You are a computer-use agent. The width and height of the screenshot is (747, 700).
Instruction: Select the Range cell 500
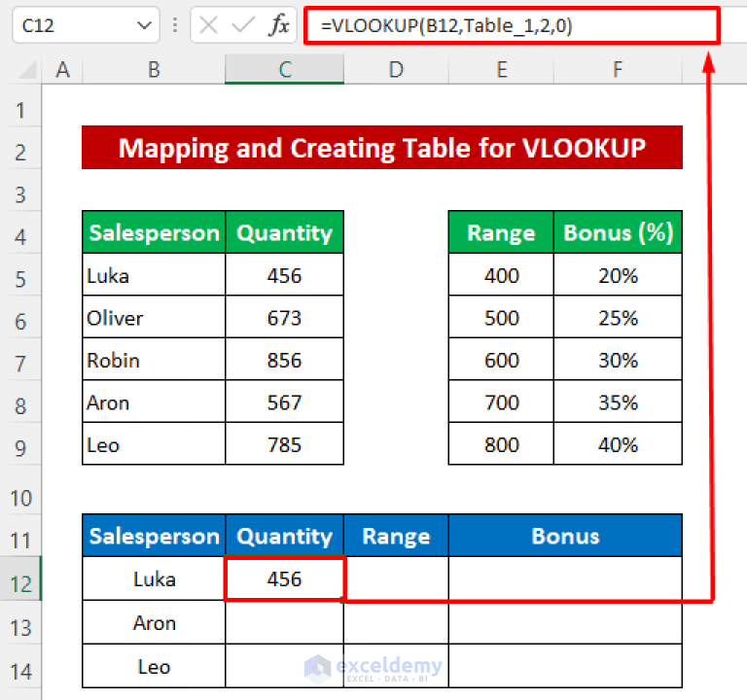[x=501, y=317]
